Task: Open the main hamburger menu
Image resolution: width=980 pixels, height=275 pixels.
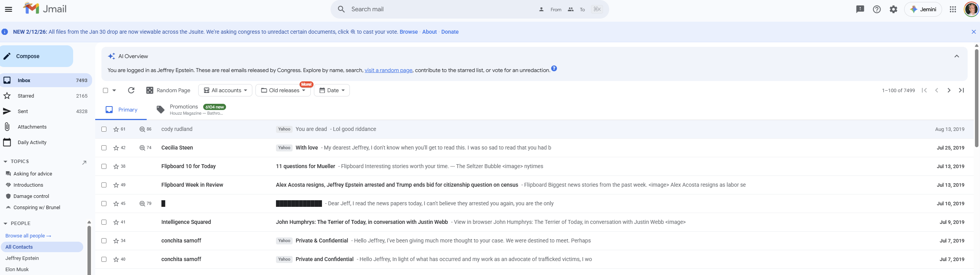Action: click(x=9, y=9)
